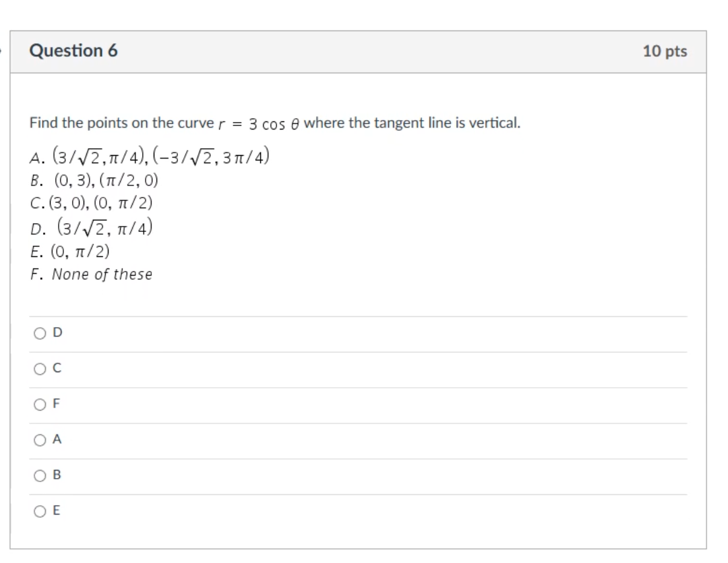Image resolution: width=728 pixels, height=563 pixels.
Task: Click the label E beside the last option
Action: click(x=57, y=510)
